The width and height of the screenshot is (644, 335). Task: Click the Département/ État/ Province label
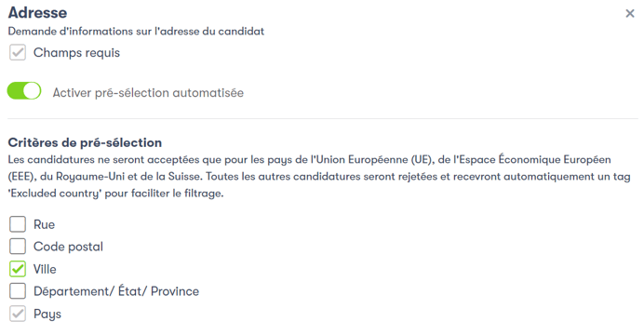coord(116,291)
